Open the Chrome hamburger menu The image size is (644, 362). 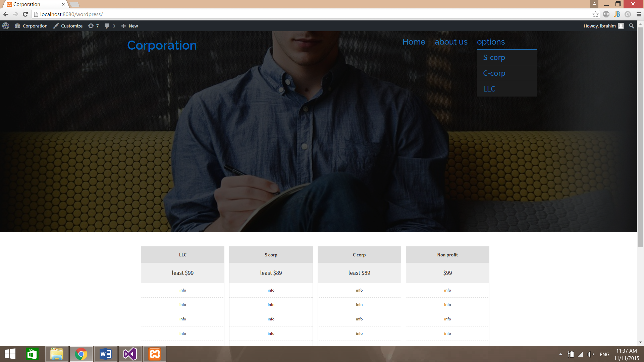pyautogui.click(x=639, y=14)
